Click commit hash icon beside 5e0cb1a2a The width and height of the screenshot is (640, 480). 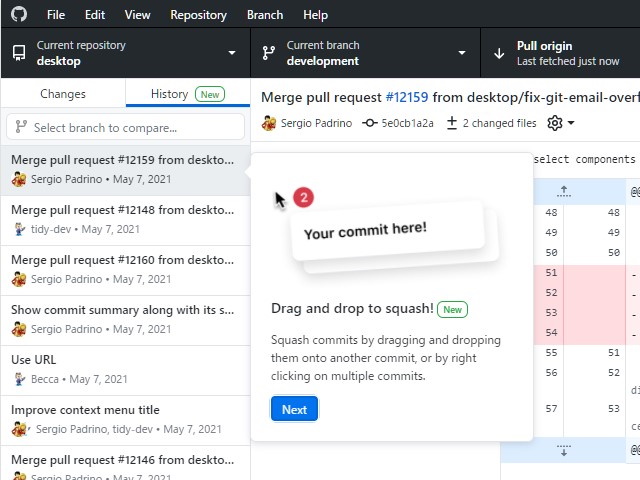(x=369, y=123)
